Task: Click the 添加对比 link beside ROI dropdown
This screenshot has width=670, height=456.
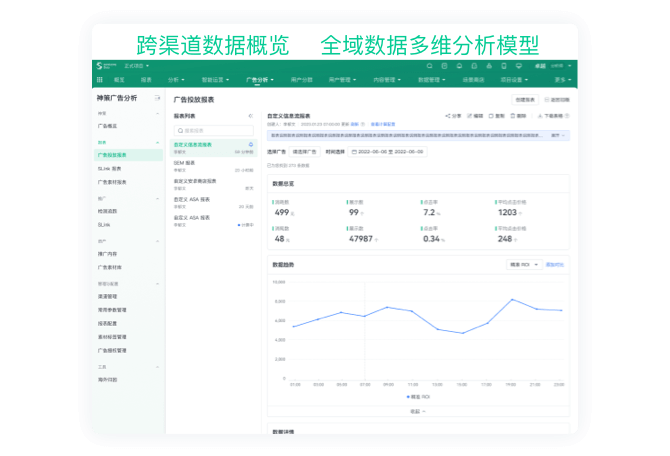Action: pos(555,265)
